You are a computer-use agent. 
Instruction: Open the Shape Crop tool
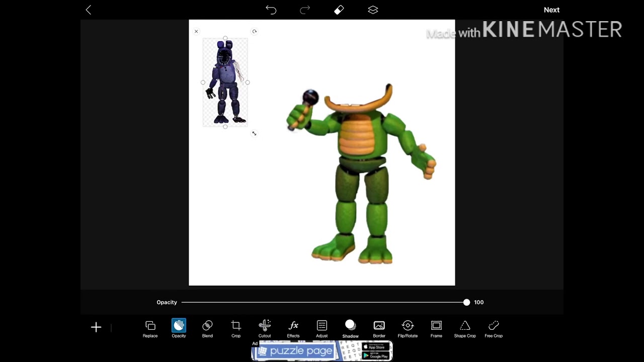click(x=465, y=329)
